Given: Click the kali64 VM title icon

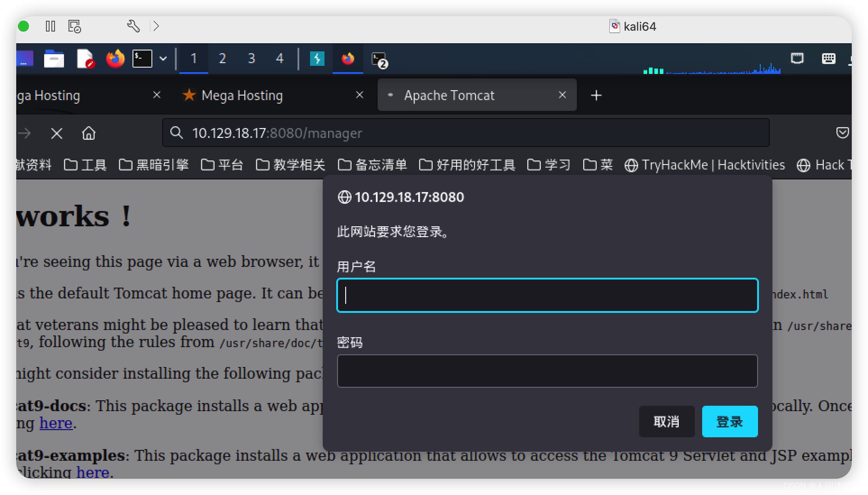Looking at the screenshot, I should tap(615, 26).
